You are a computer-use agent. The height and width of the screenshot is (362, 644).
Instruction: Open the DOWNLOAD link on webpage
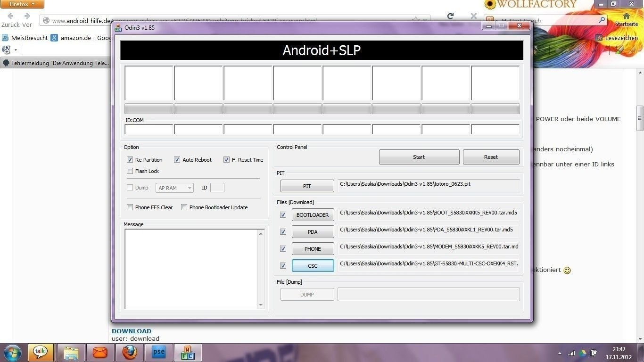pos(132,331)
